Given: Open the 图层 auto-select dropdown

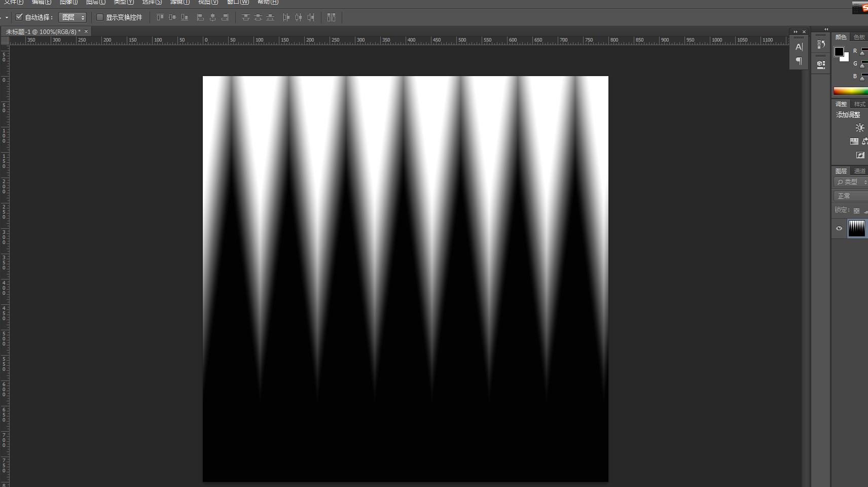Looking at the screenshot, I should tap(73, 17).
